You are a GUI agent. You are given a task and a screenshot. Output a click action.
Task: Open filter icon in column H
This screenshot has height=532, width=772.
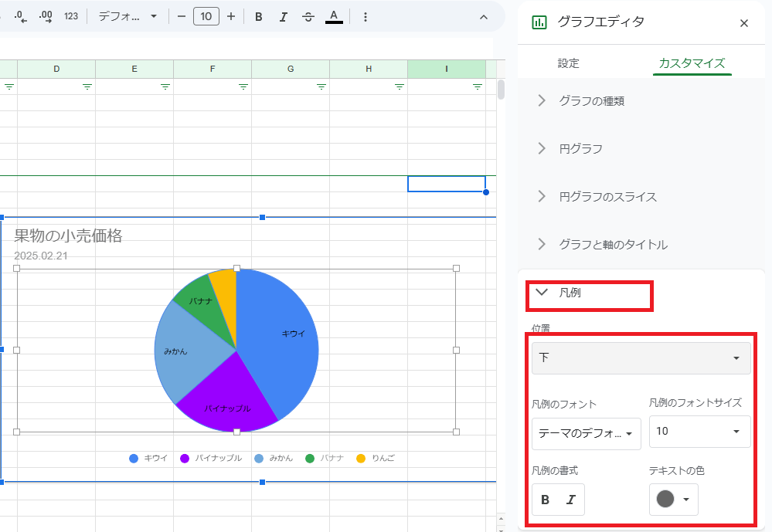point(400,87)
